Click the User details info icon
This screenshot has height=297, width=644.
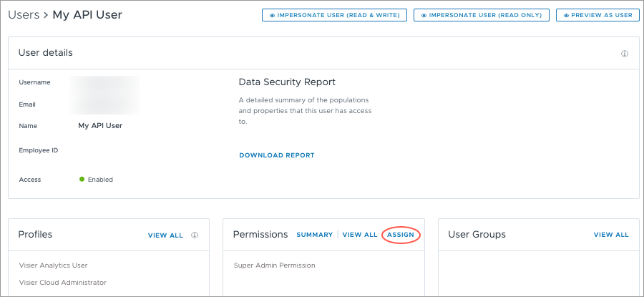(x=625, y=54)
